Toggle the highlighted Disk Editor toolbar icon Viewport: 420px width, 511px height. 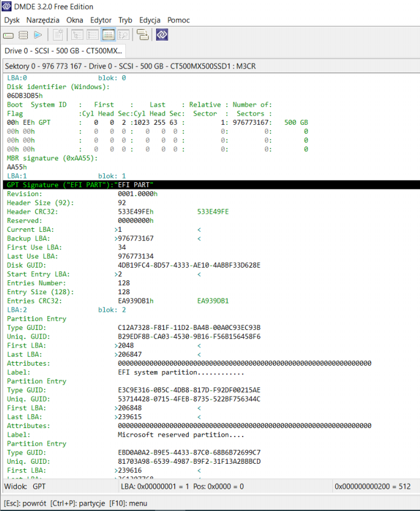[x=108, y=35]
